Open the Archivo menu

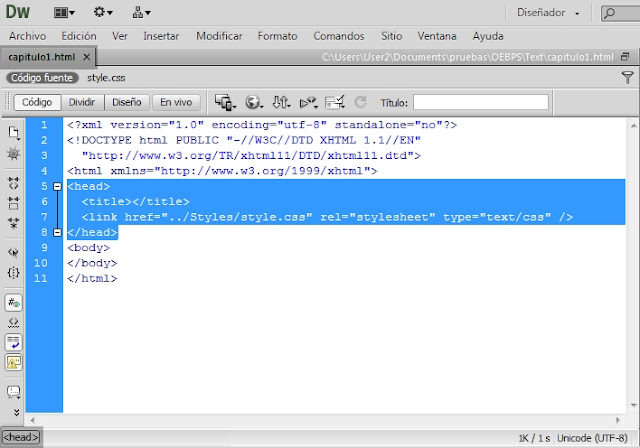pos(27,36)
